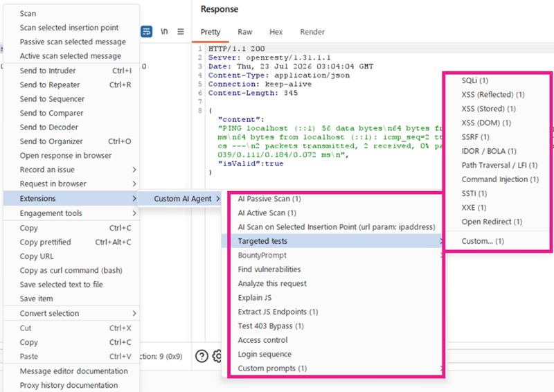The width and height of the screenshot is (554, 392).
Task: Open the hamburger options menu icon
Action: tap(181, 31)
